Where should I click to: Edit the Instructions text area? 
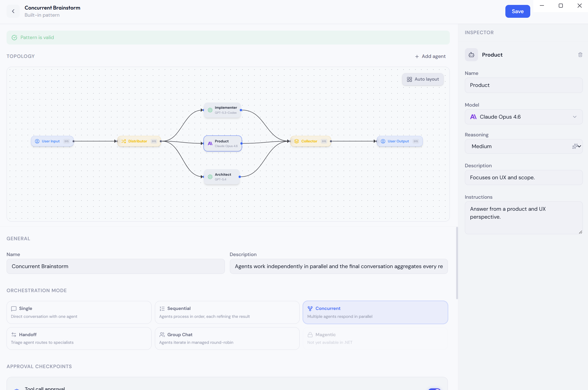coord(523,218)
